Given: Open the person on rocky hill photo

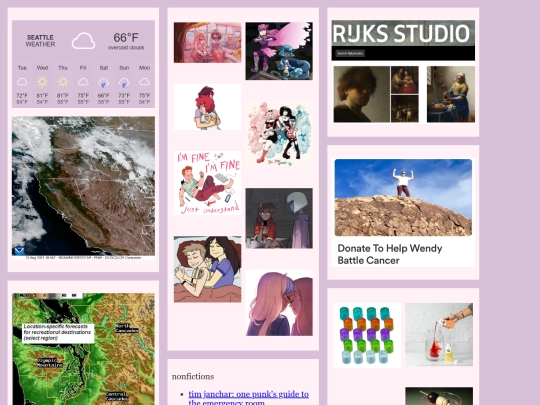Looking at the screenshot, I should pos(403,198).
